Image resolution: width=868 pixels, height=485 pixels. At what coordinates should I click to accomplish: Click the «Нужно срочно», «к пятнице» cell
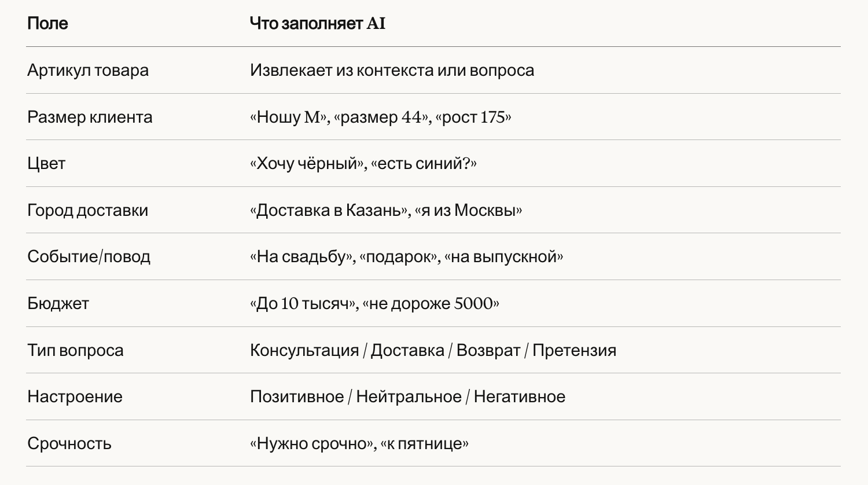pos(359,444)
